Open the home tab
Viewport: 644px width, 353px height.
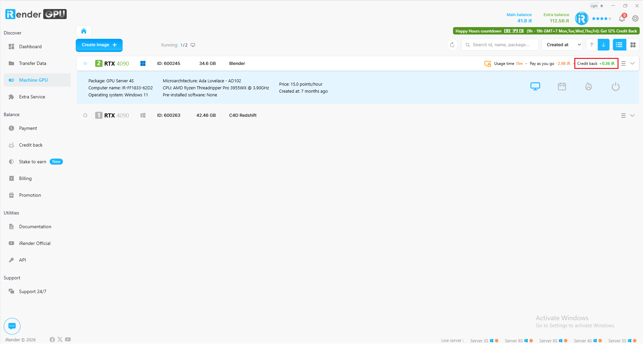(84, 31)
